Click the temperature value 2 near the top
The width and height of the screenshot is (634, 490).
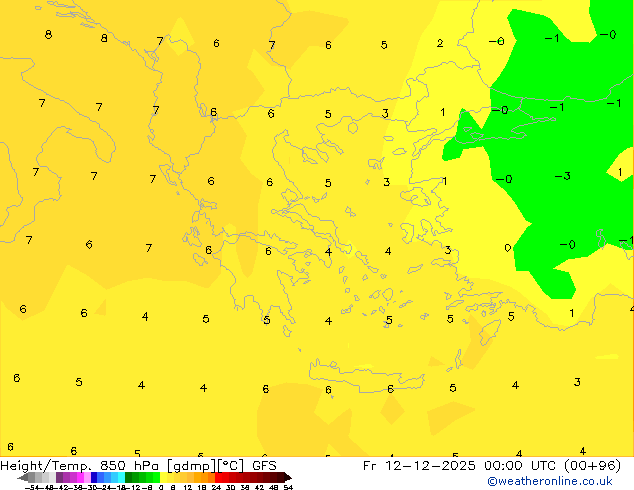point(440,44)
